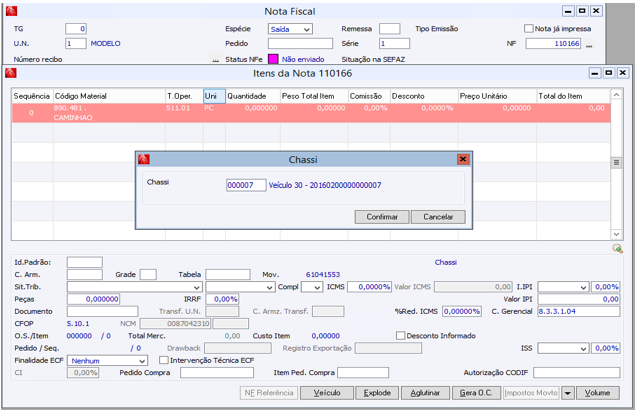Viewport: 636px width, 410px height.
Task: Toggle the Desconto Informado checkbox
Action: click(x=400, y=336)
